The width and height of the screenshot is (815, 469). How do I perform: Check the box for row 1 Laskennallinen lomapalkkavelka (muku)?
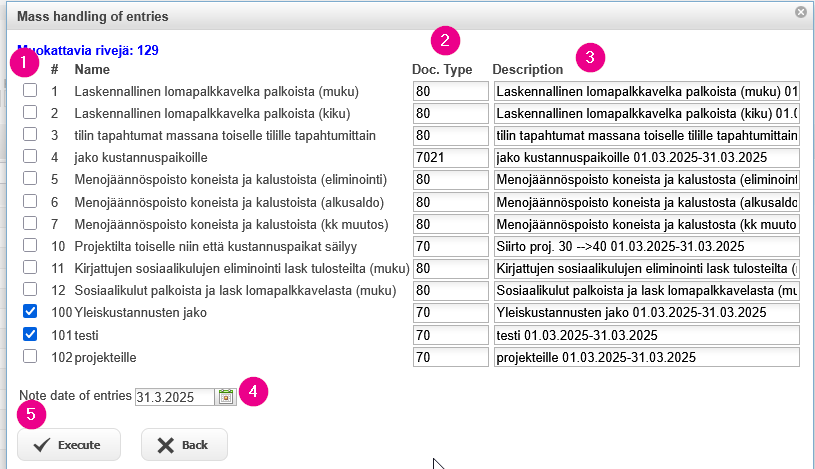pos(30,90)
